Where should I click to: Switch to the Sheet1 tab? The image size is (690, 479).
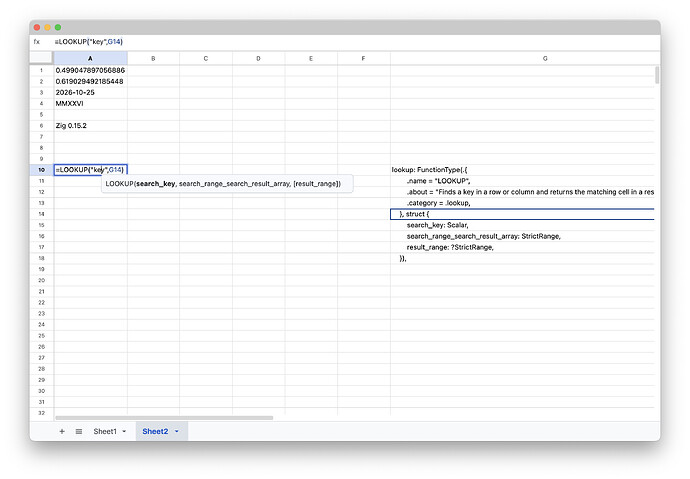(x=105, y=431)
